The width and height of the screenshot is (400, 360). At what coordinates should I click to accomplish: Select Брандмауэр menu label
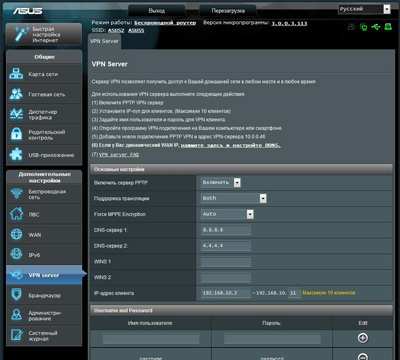click(45, 295)
